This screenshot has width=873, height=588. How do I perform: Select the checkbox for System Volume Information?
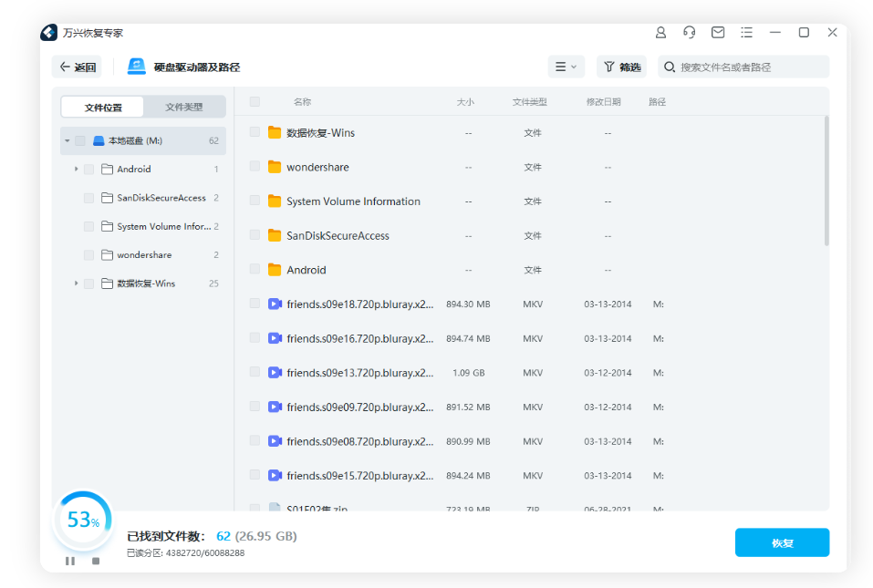point(254,201)
